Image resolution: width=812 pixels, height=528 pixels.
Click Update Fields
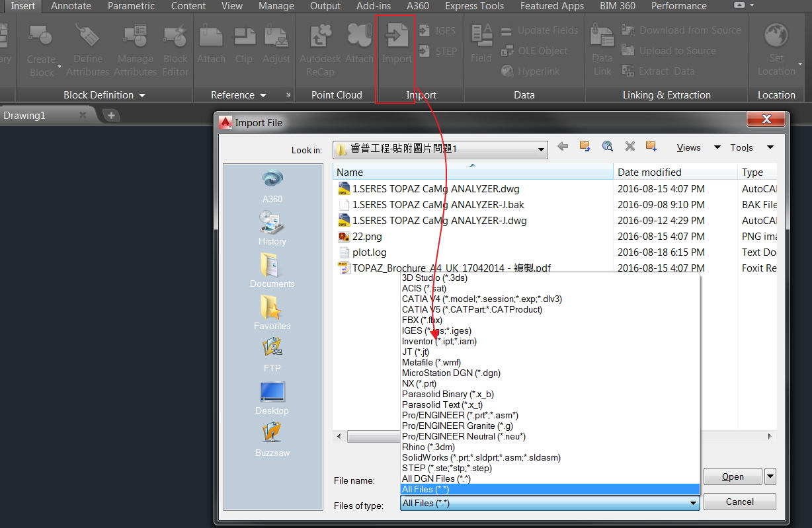click(539, 30)
